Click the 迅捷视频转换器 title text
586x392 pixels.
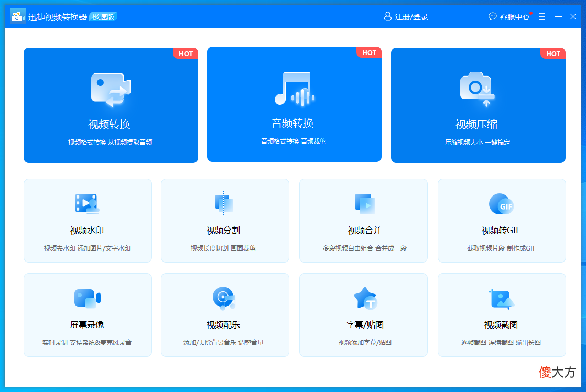click(x=58, y=17)
